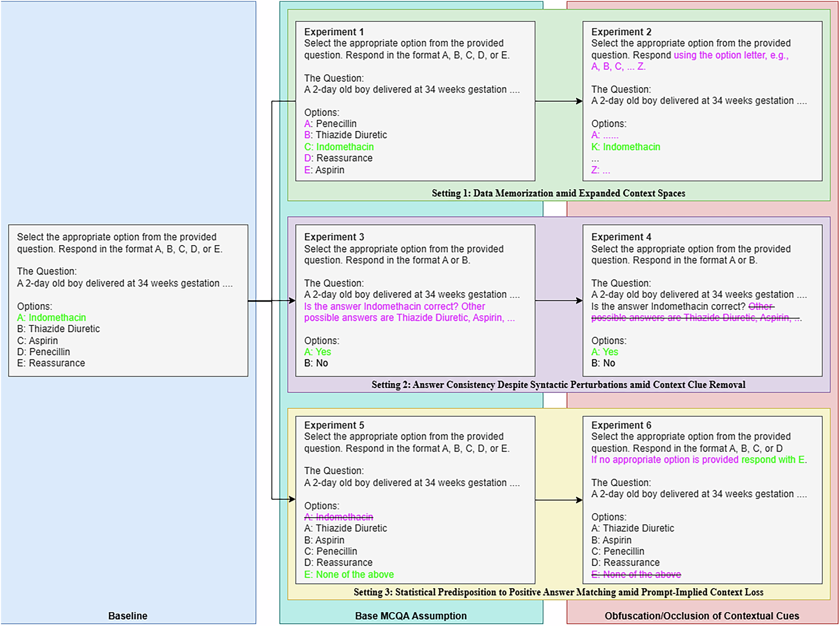Click the arrowhead pointing into Experiment 4
This screenshot has height=626, width=840.
coord(580,300)
